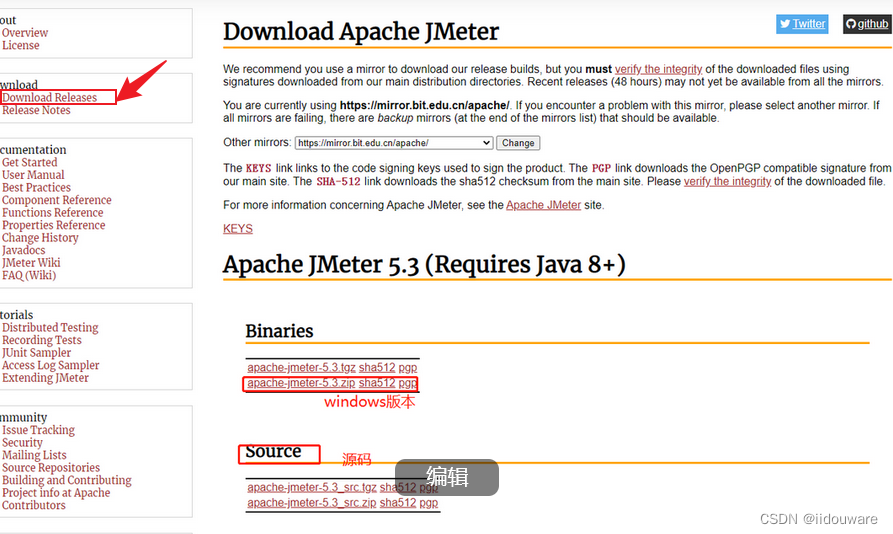Open the Twitter button link
The image size is (893, 534).
802,24
